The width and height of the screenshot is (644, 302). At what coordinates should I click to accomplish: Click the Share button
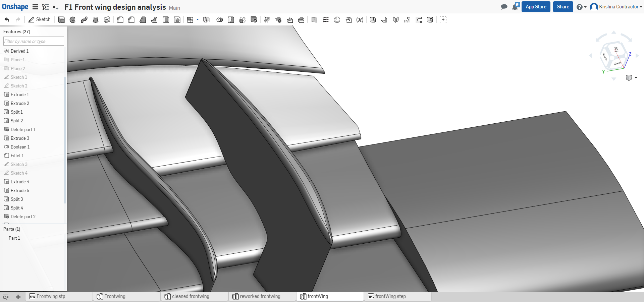(563, 7)
